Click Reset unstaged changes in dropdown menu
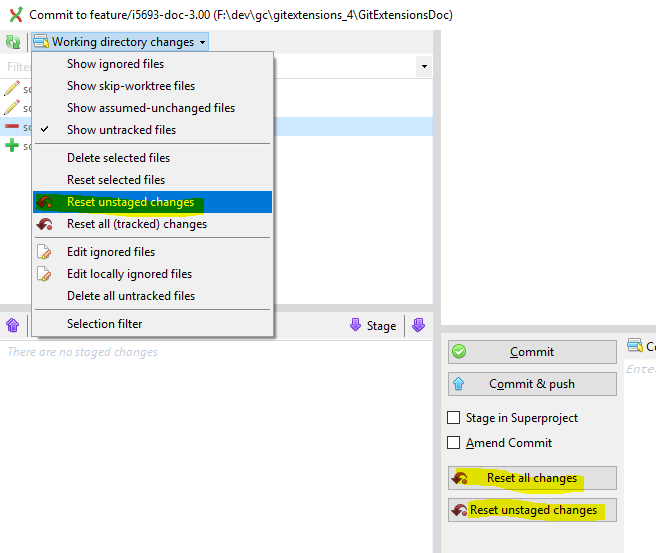The image size is (656, 553). pos(153,202)
